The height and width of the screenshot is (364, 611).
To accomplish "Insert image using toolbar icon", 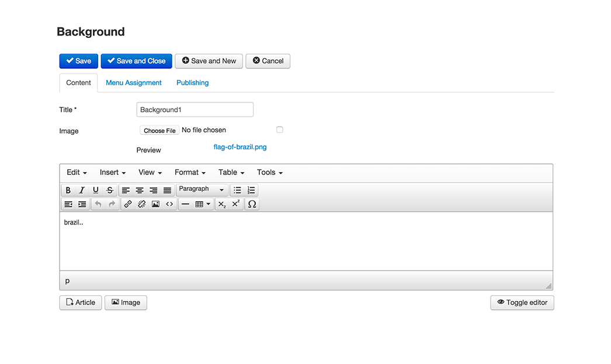I will [155, 204].
